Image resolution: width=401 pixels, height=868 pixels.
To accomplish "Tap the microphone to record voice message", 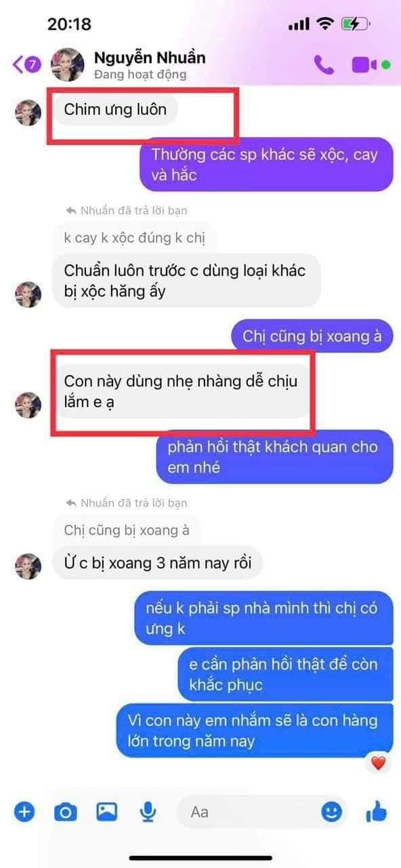I will 147,811.
